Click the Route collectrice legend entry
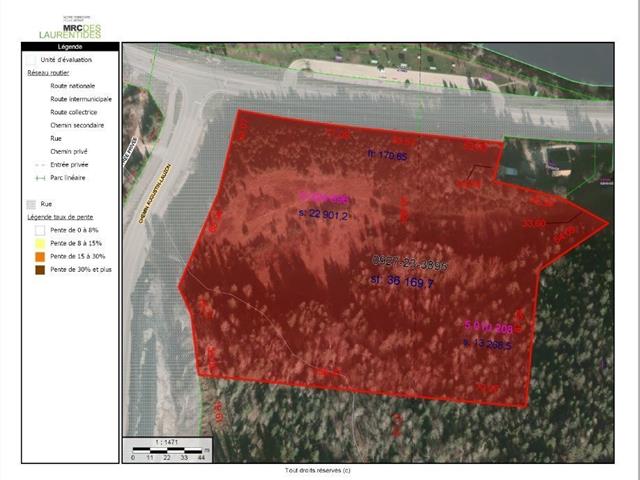640x480 pixels. (74, 113)
